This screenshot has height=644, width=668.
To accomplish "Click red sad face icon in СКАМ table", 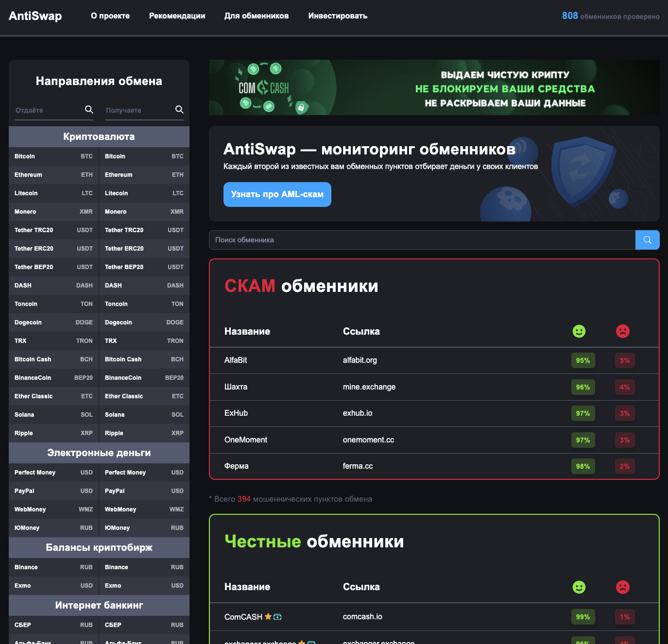I will click(x=622, y=331).
